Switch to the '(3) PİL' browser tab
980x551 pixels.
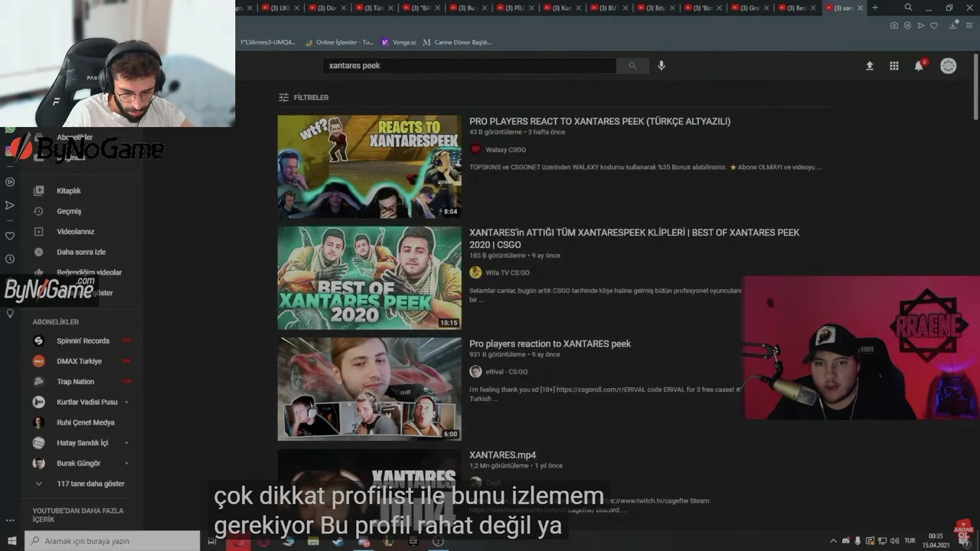pyautogui.click(x=515, y=8)
